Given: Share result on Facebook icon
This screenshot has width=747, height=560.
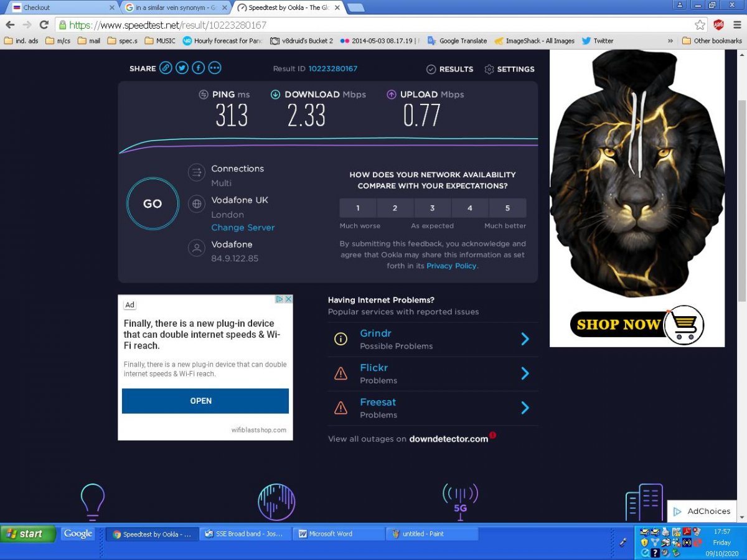Looking at the screenshot, I should point(198,68).
